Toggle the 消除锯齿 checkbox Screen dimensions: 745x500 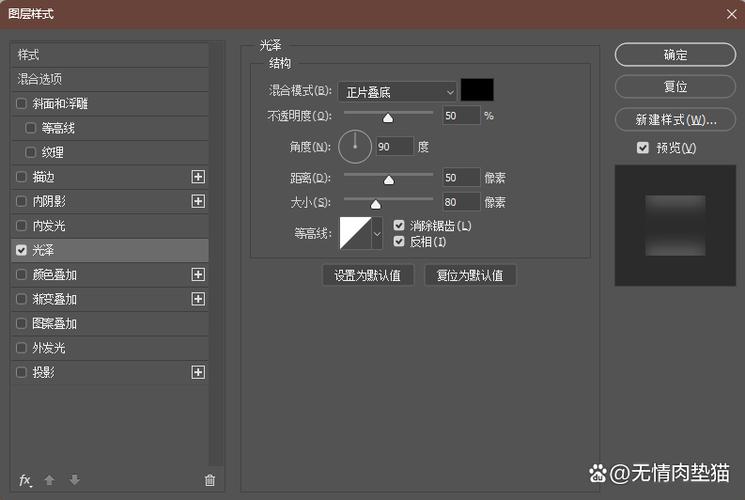coord(399,225)
